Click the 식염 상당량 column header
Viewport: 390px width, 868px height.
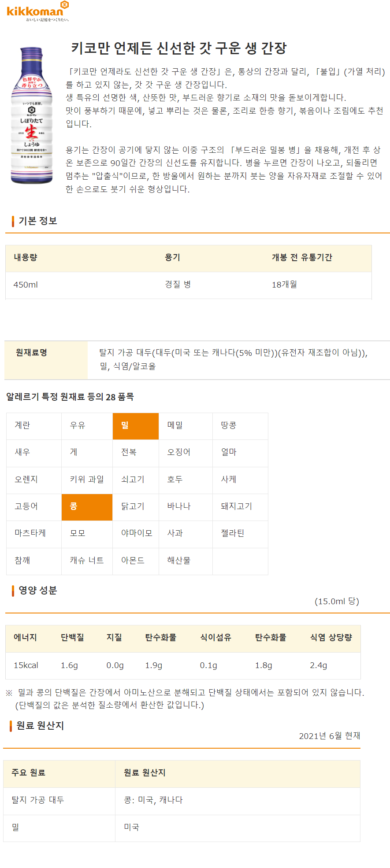[x=331, y=638]
